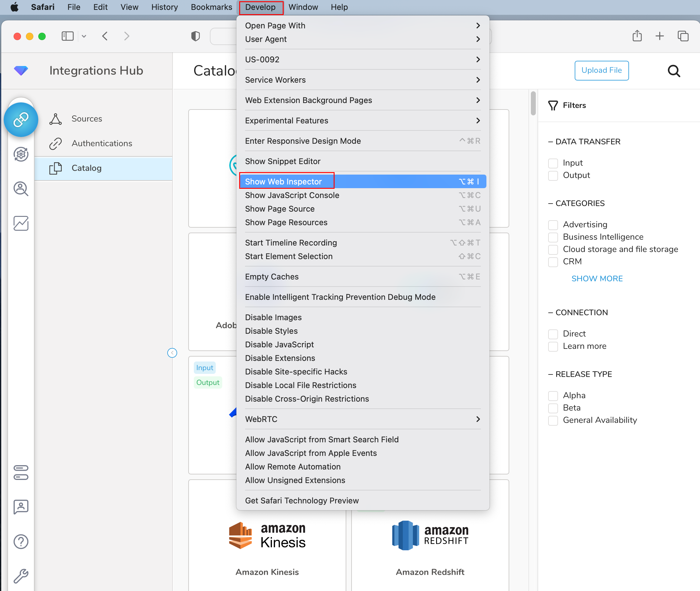The width and height of the screenshot is (700, 591).
Task: Click the wrench tools sidebar icon
Action: click(21, 576)
